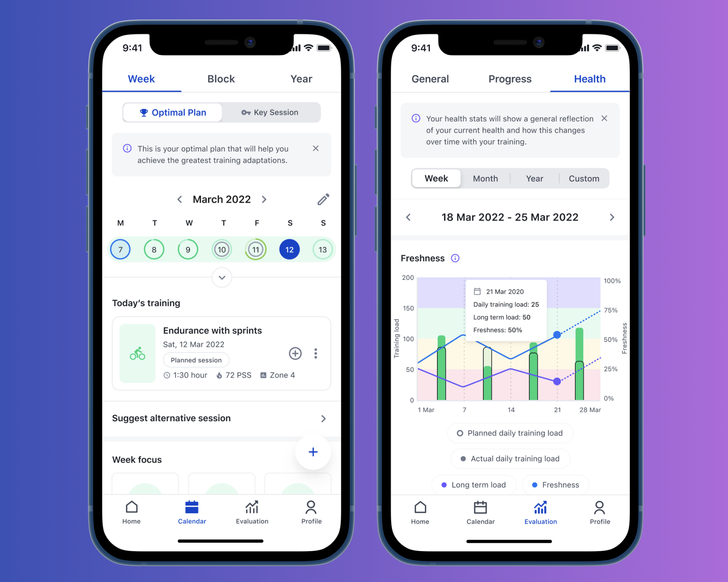Viewport: 728px width, 582px height.
Task: Switch to the Month tab on right screen
Action: [485, 178]
